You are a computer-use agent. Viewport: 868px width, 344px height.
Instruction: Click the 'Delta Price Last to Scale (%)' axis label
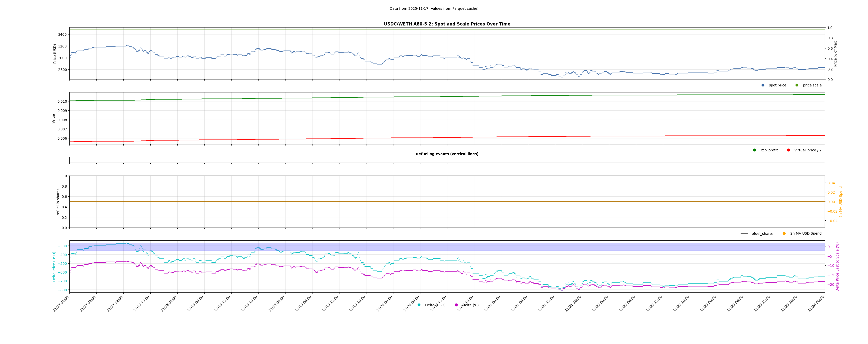[x=837, y=267]
